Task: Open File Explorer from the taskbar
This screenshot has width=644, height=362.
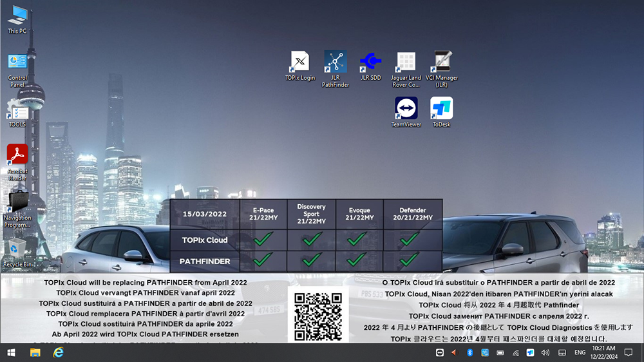Action: (35, 352)
